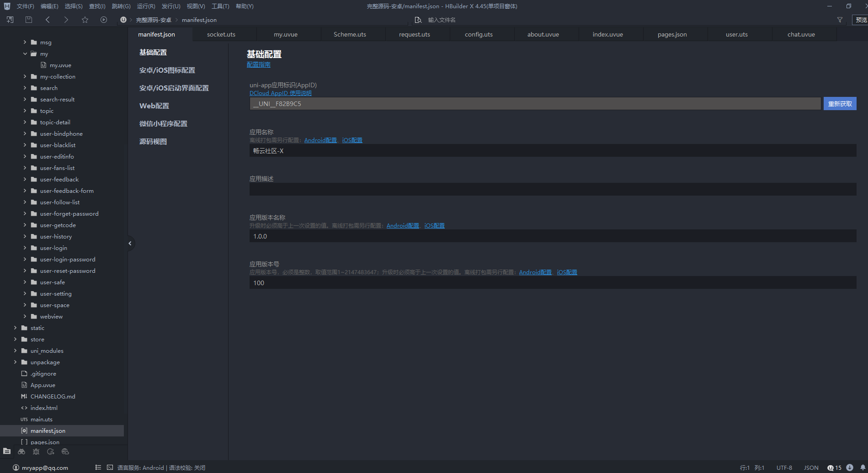Click the filter funnel icon
The height and width of the screenshot is (473, 868).
pyautogui.click(x=840, y=20)
